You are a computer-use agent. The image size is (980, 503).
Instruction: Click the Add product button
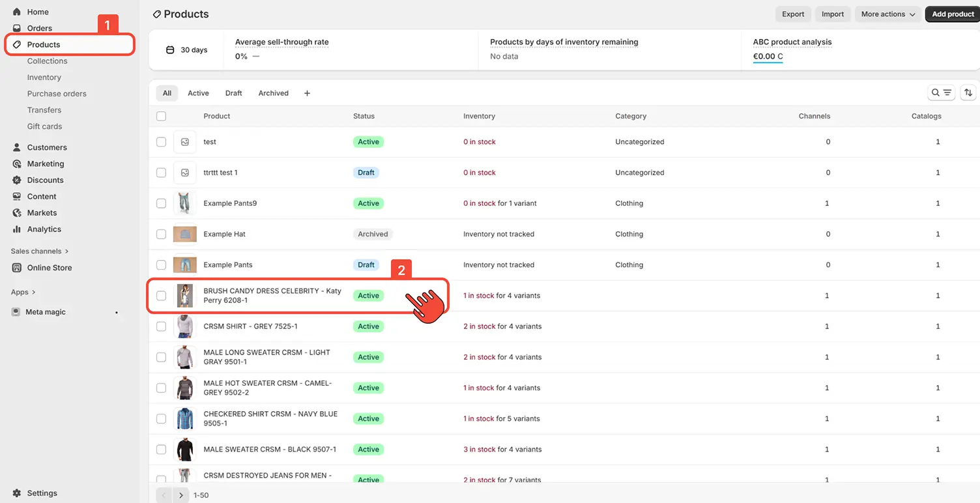pyautogui.click(x=952, y=14)
